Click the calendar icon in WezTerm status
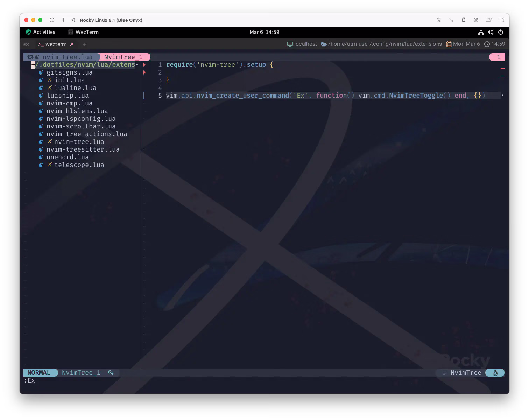 (x=449, y=44)
